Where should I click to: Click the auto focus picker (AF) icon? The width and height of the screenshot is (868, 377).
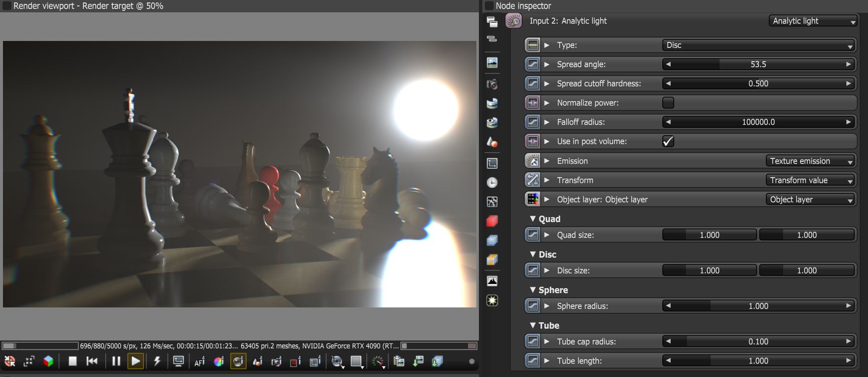pos(199,362)
